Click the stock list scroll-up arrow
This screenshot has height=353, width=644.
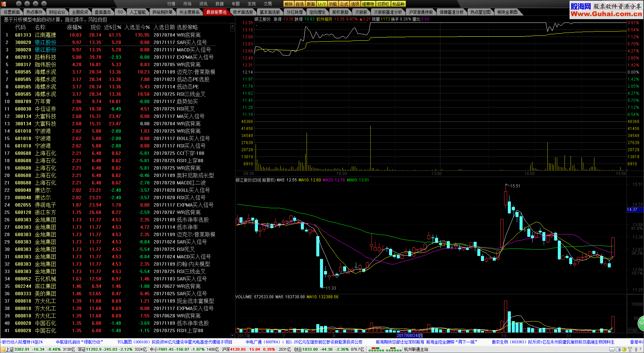(232, 26)
